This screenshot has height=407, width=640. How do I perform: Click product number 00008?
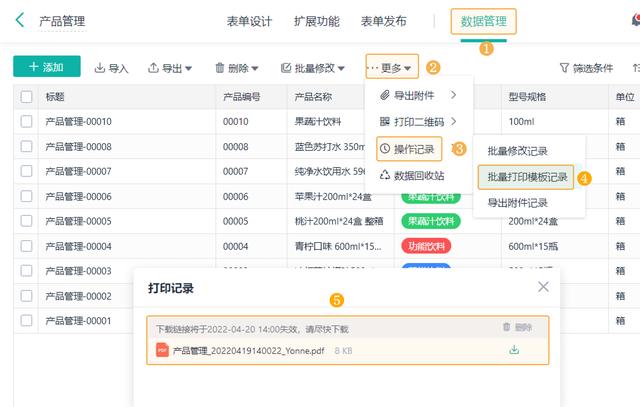pyautogui.click(x=236, y=146)
